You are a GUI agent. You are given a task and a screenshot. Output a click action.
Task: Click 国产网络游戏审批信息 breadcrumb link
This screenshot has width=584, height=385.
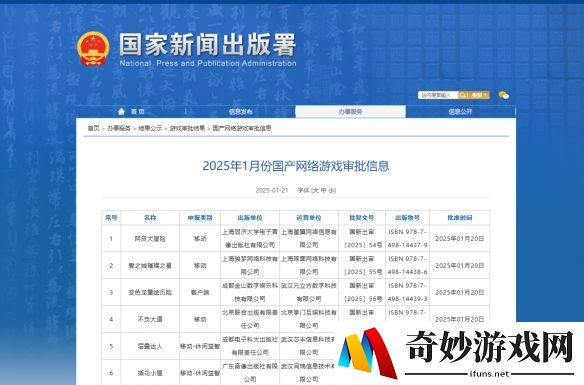[x=242, y=128]
